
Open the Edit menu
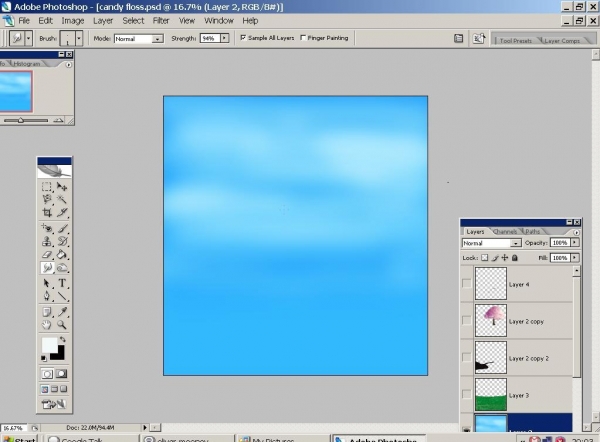click(x=46, y=21)
